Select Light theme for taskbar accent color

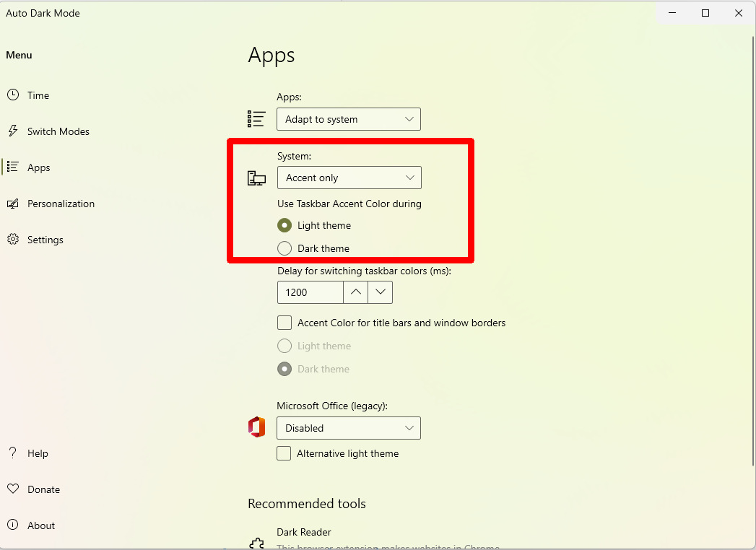(x=284, y=225)
